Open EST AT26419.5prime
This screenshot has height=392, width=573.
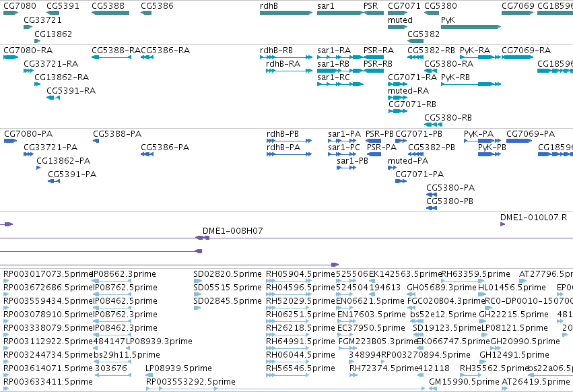(x=536, y=382)
